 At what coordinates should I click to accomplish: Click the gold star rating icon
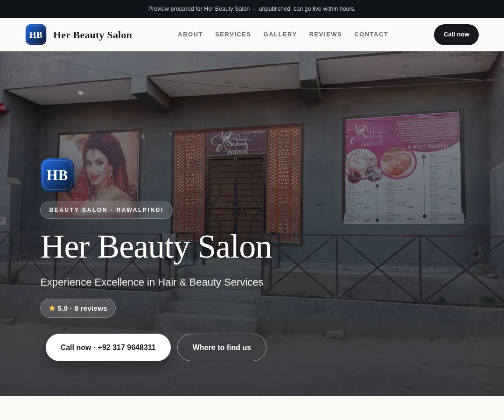tap(52, 308)
